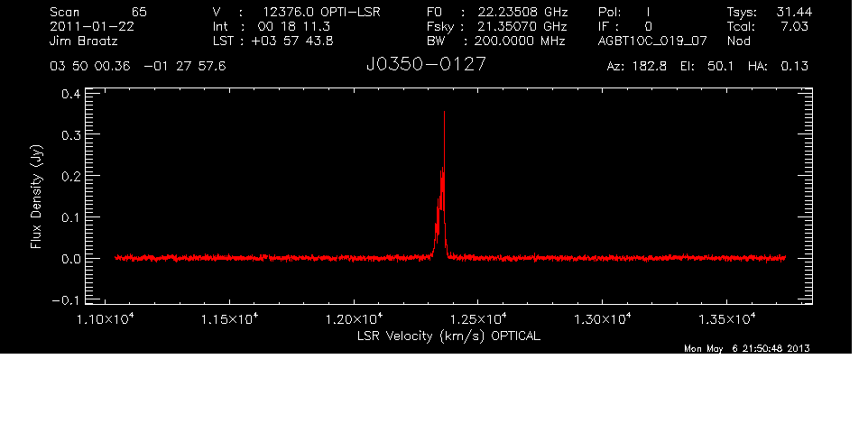
Task: Click the x-axis label '1.20×10⁴'
Action: pyautogui.click(x=354, y=318)
